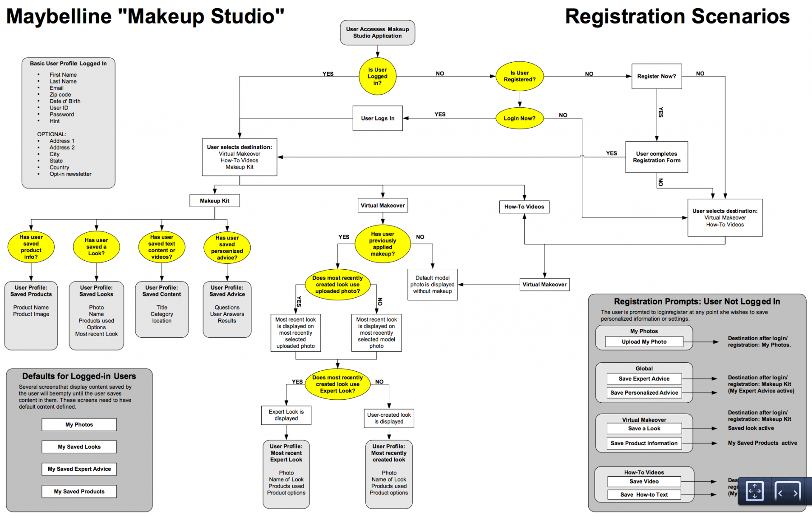
Task: Select 'Has user previously applied makeup?' oval
Action: point(383,244)
